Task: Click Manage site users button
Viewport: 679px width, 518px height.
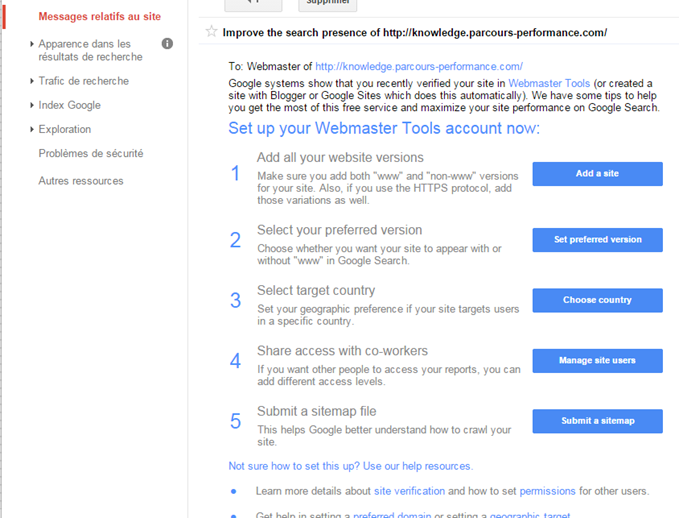Action: tap(597, 361)
